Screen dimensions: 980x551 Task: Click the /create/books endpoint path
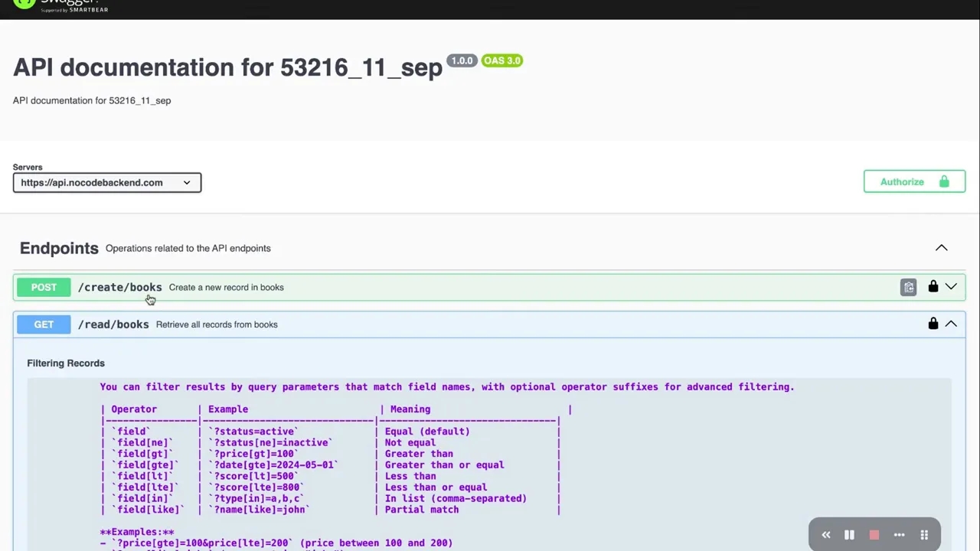tap(119, 287)
